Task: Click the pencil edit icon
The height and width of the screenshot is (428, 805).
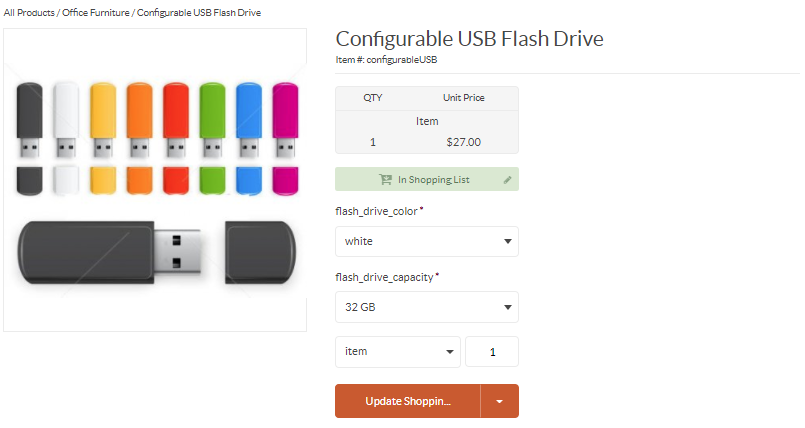Action: 507,180
